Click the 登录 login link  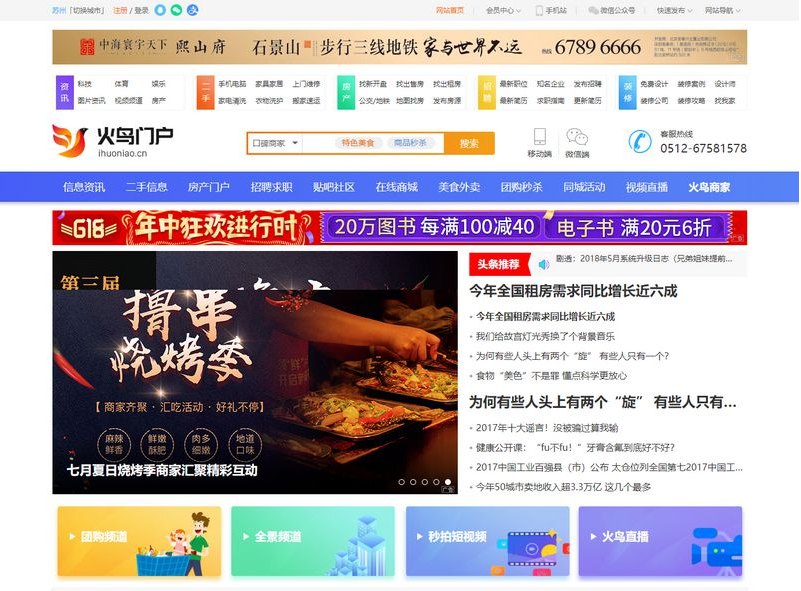pos(141,10)
